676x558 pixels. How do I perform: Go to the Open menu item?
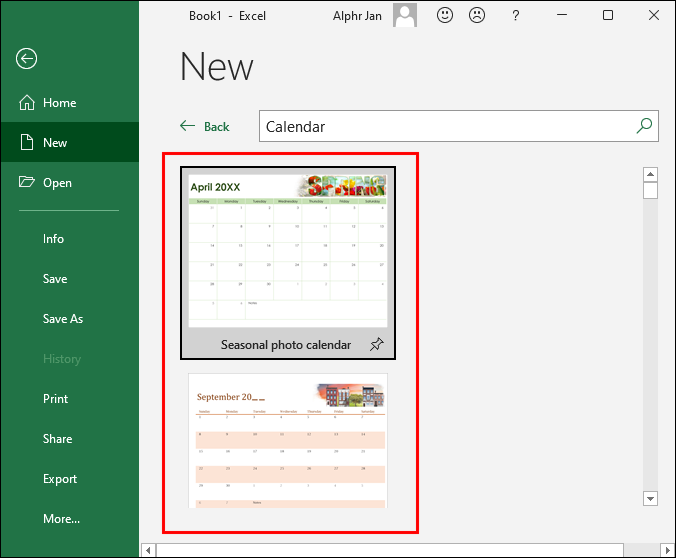click(x=69, y=182)
